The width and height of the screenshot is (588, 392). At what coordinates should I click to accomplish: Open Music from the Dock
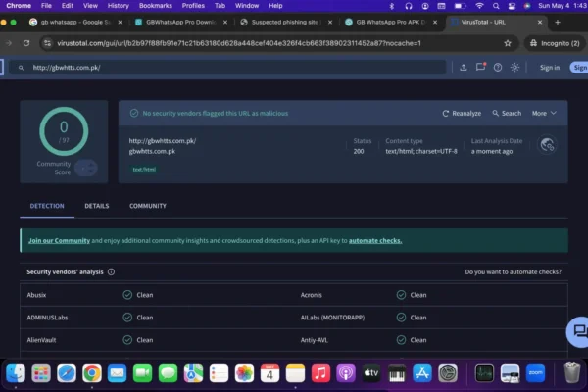pyautogui.click(x=320, y=373)
